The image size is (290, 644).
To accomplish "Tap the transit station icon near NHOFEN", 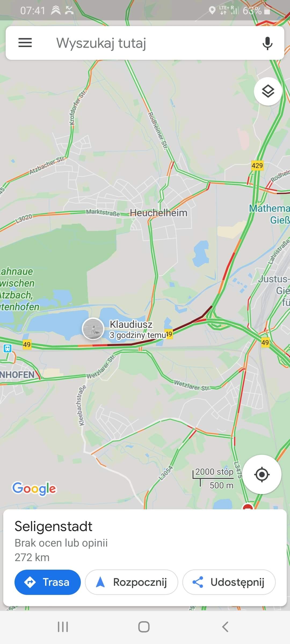I will 7,348.
